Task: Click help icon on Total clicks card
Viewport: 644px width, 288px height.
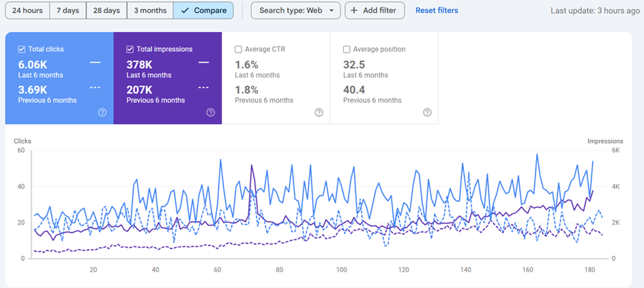Action: click(x=102, y=113)
